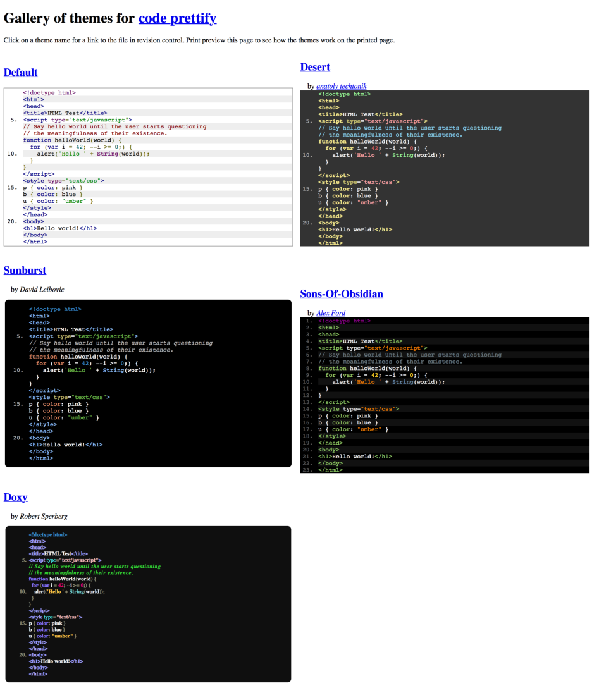The width and height of the screenshot is (611, 700).
Task: Click '<!doctype html>' in Default theme sample
Action: 49,92
